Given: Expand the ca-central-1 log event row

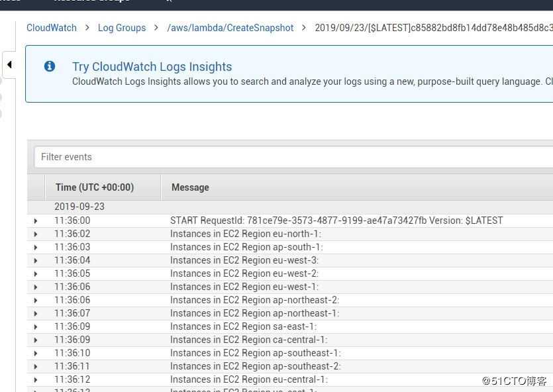Looking at the screenshot, I should pyautogui.click(x=36, y=340).
